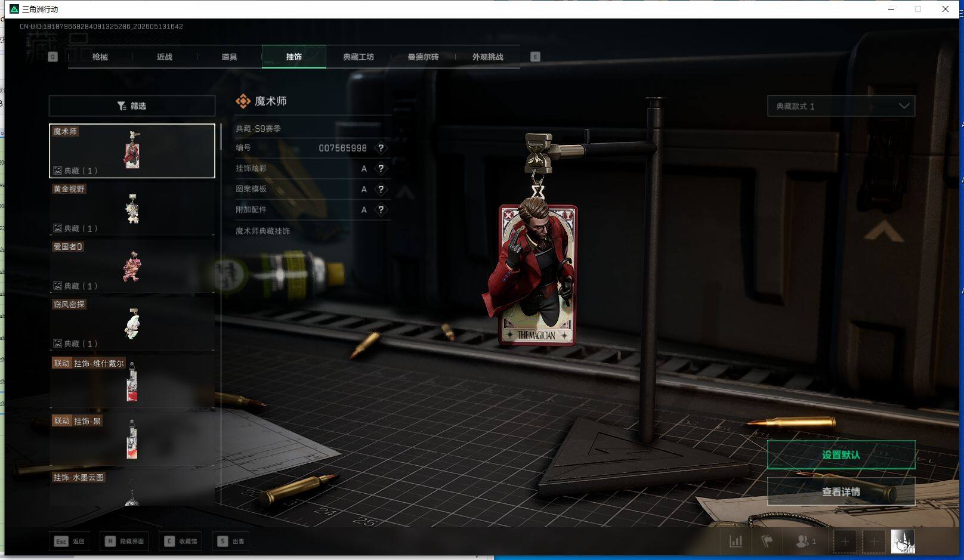
Task: Select the 黄金视野 charm card
Action: click(132, 208)
